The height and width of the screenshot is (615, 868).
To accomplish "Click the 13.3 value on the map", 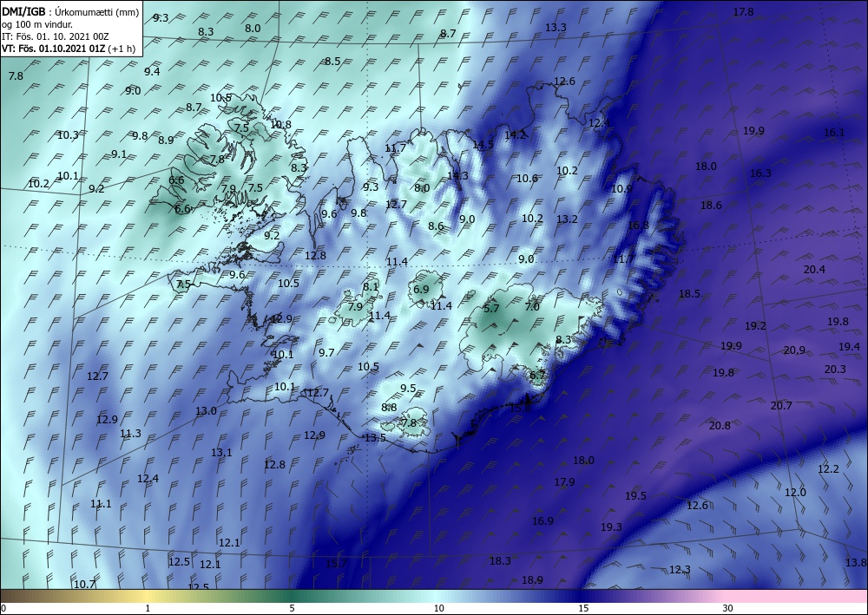I will coord(556,27).
